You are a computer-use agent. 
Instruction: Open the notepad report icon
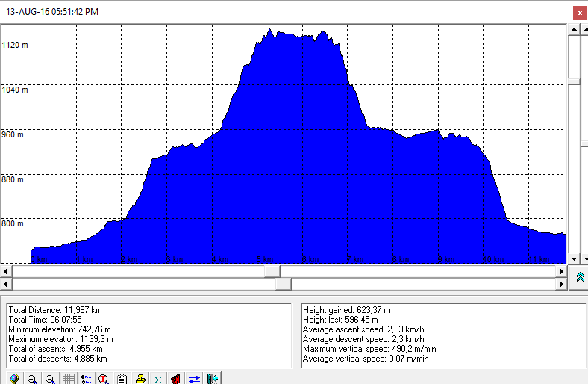pyautogui.click(x=122, y=379)
